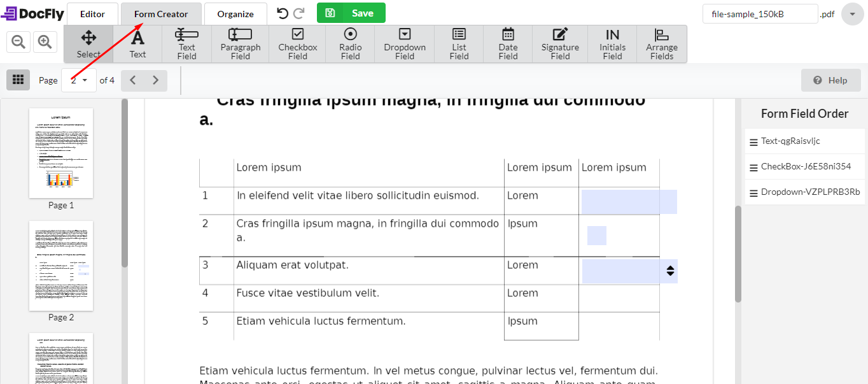Image resolution: width=868 pixels, height=384 pixels.
Task: Select the List Field tool
Action: [458, 43]
